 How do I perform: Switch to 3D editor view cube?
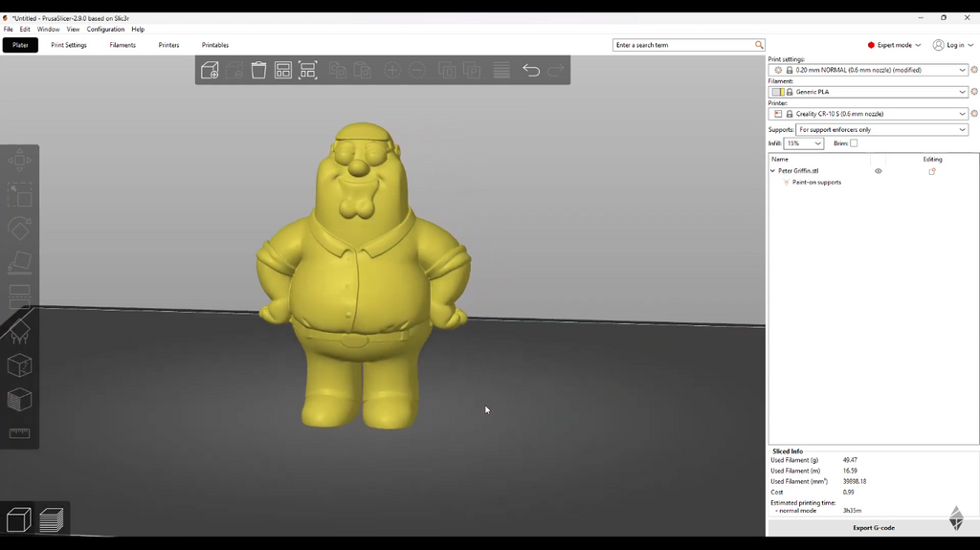click(19, 519)
